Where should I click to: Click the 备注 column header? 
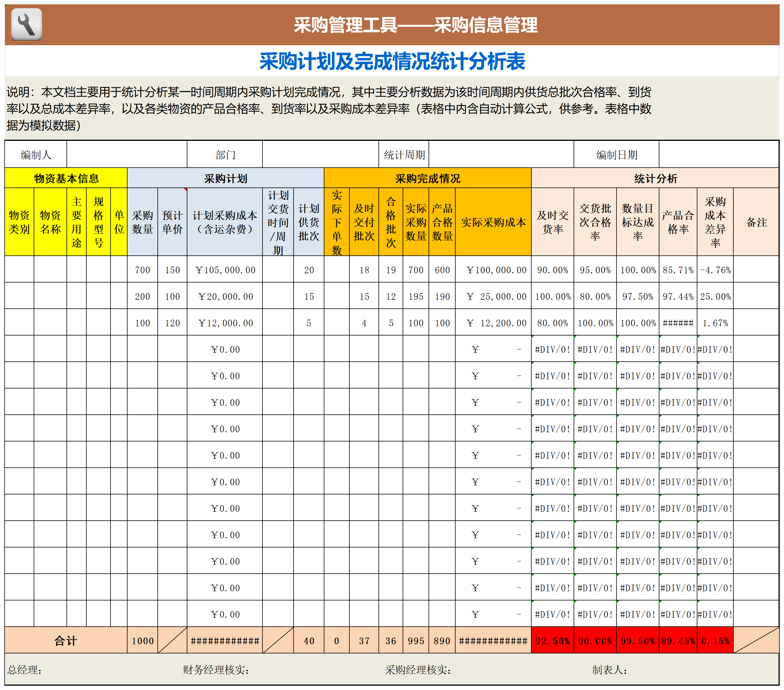point(756,222)
